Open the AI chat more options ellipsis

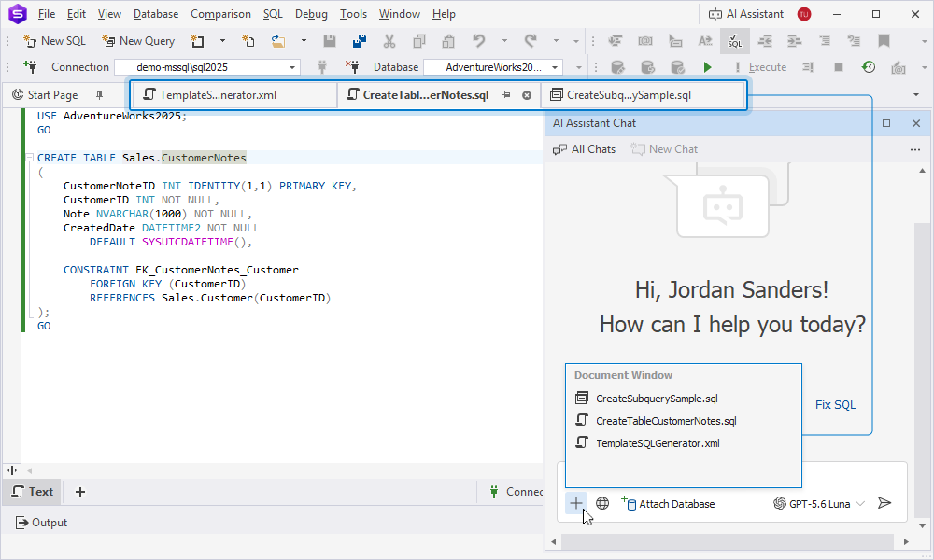(x=915, y=149)
